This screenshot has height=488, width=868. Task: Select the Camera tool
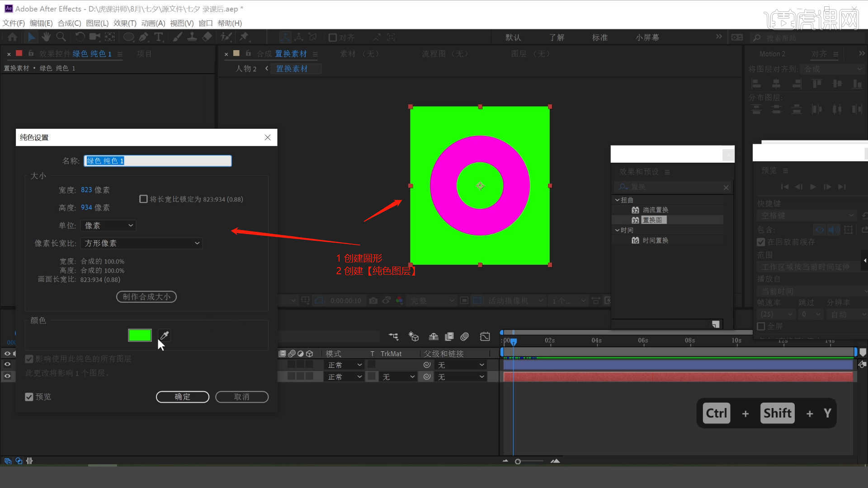point(94,37)
